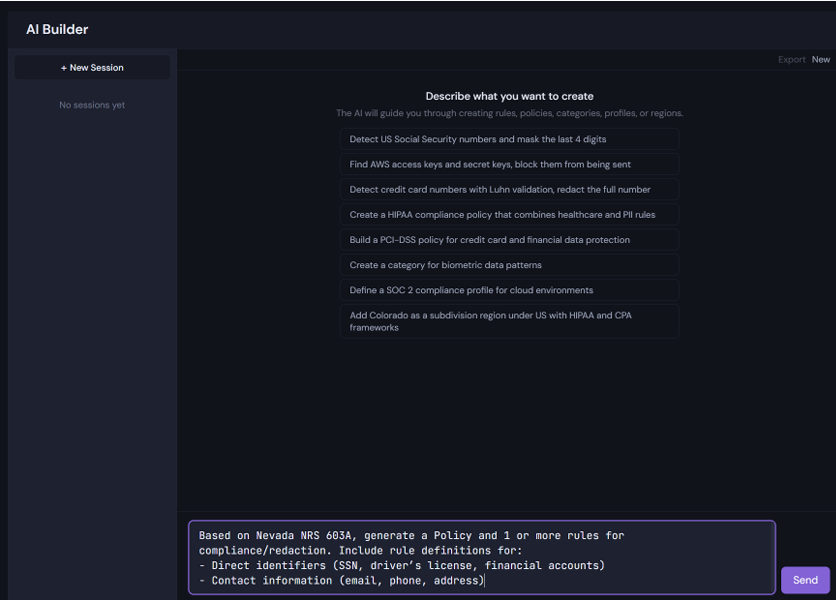The height and width of the screenshot is (600, 836).
Task: Pick the SOC 2 compliance profile suggestion
Action: (509, 290)
